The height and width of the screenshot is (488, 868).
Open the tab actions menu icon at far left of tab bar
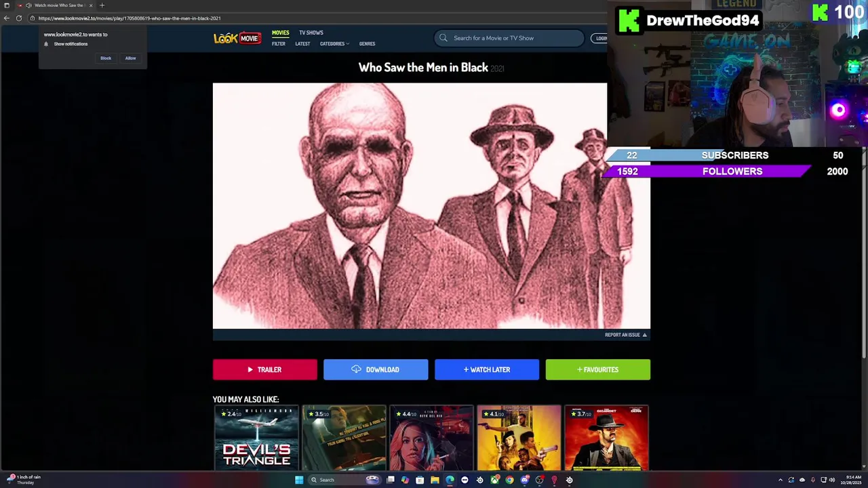click(x=7, y=5)
